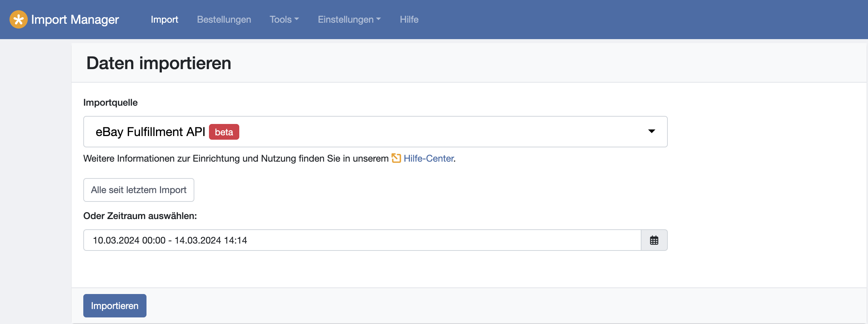Open the calendar date picker icon

click(654, 240)
